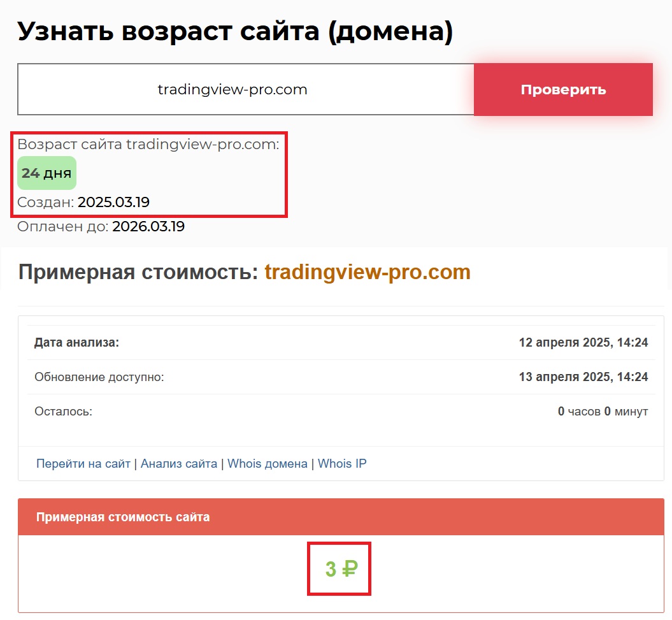Click the 3 ₽ estimated value
This screenshot has width=672, height=620.
[x=341, y=568]
